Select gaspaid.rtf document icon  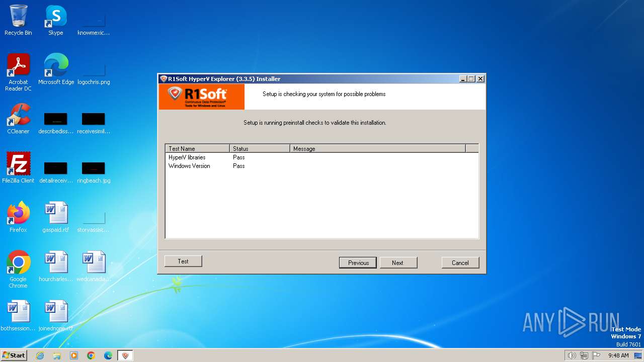tap(56, 217)
